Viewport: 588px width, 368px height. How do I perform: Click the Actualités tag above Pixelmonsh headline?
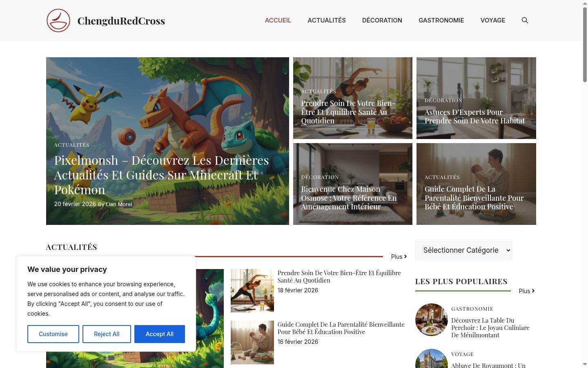pos(71,145)
